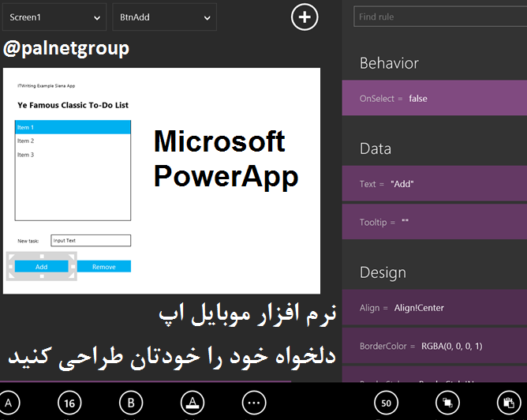Image resolution: width=527 pixels, height=420 pixels.
Task: Select the Align = Align!Center rule
Action: [435, 308]
